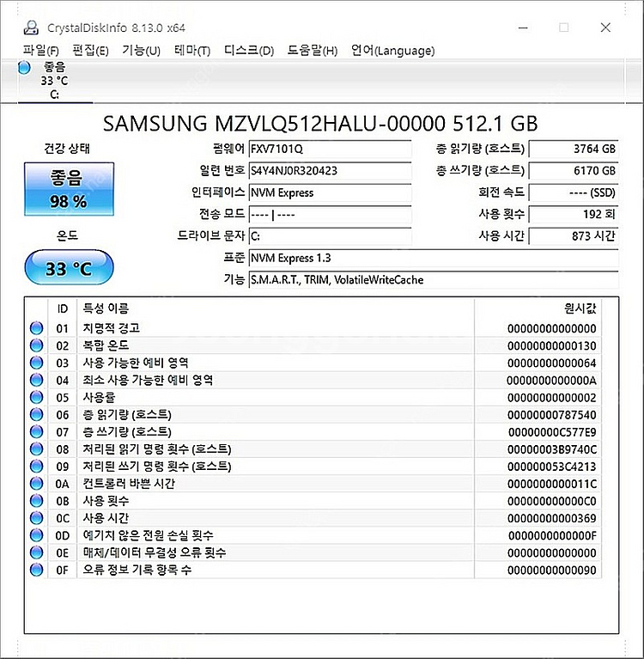Click the CrystalDiskInfo app icon in title bar

tap(32, 27)
